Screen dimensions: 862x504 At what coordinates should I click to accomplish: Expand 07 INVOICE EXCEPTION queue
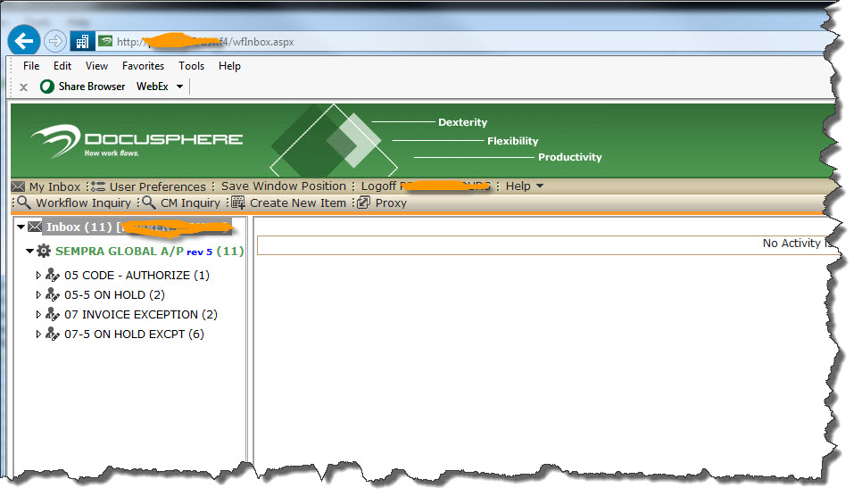[x=38, y=314]
